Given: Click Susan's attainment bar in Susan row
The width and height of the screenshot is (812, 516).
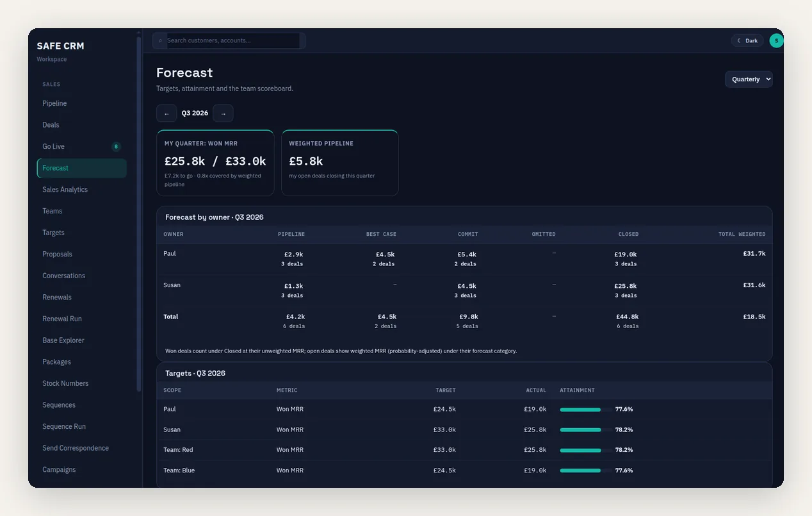Looking at the screenshot, I should pyautogui.click(x=585, y=429).
